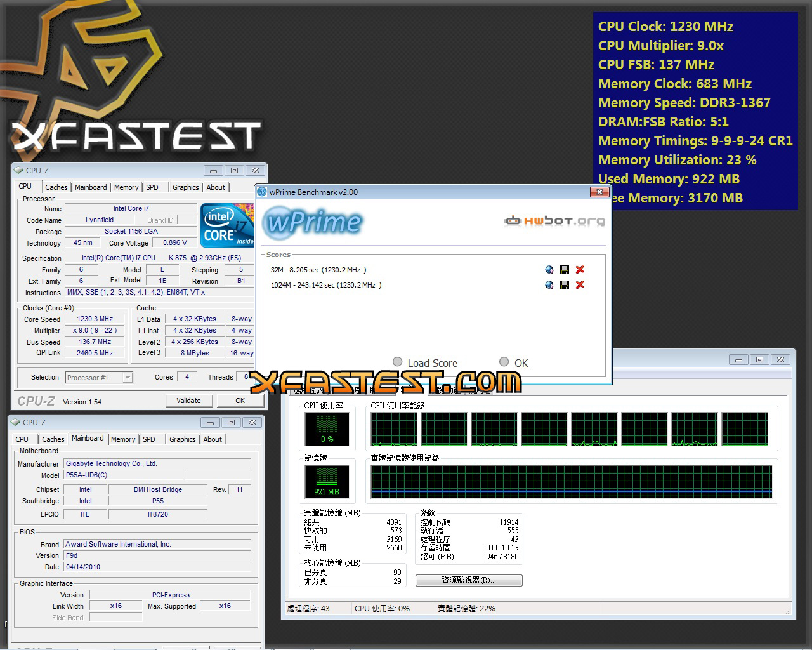Click the Validate button in CPU-Z
The image size is (812, 650).
[x=188, y=401]
